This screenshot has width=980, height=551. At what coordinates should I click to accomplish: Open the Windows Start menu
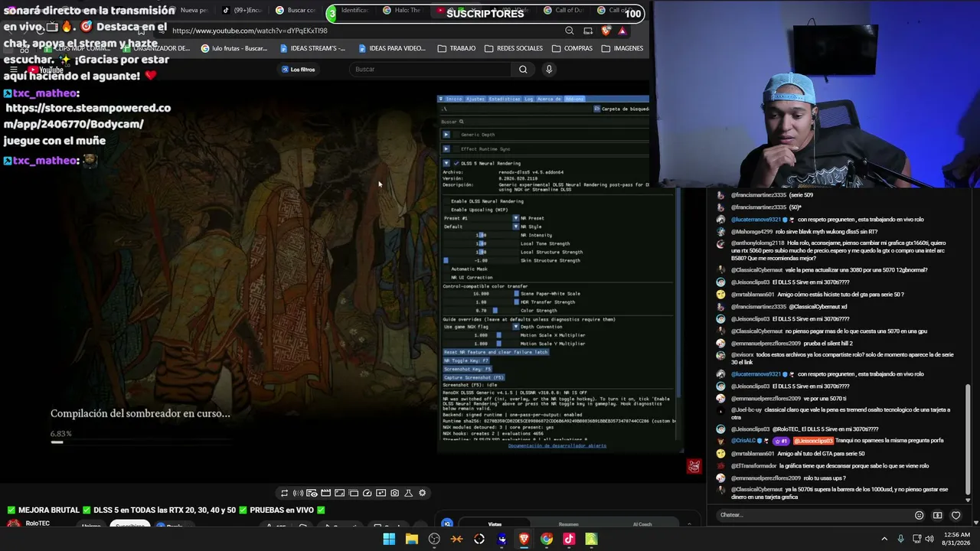pyautogui.click(x=389, y=539)
